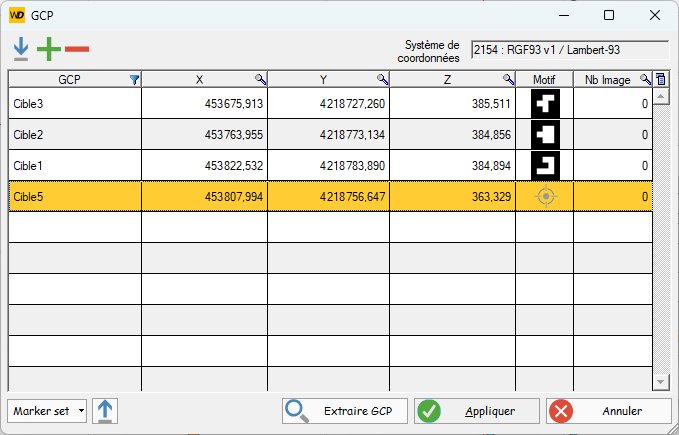679x435 pixels.
Task: Click the Nb Image column search icon
Action: click(645, 79)
